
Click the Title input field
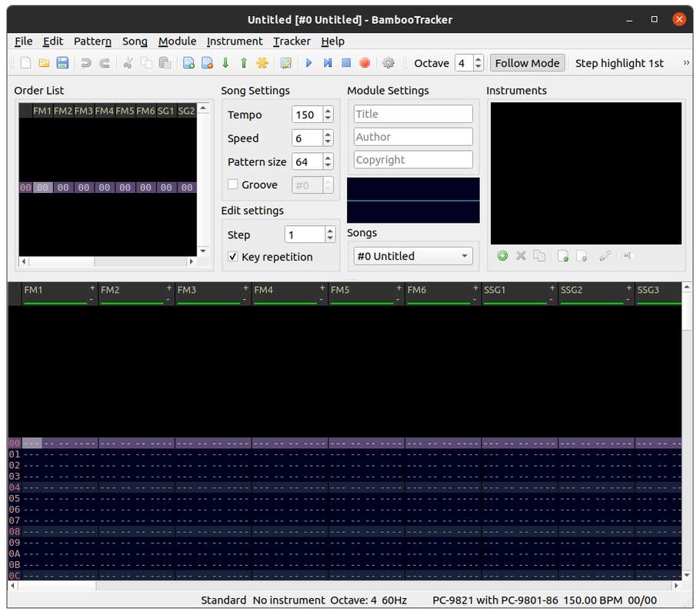point(413,114)
